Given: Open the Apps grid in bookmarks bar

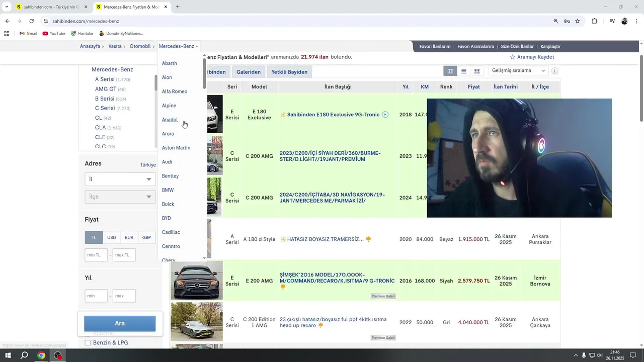Looking at the screenshot, I should coord(7,34).
